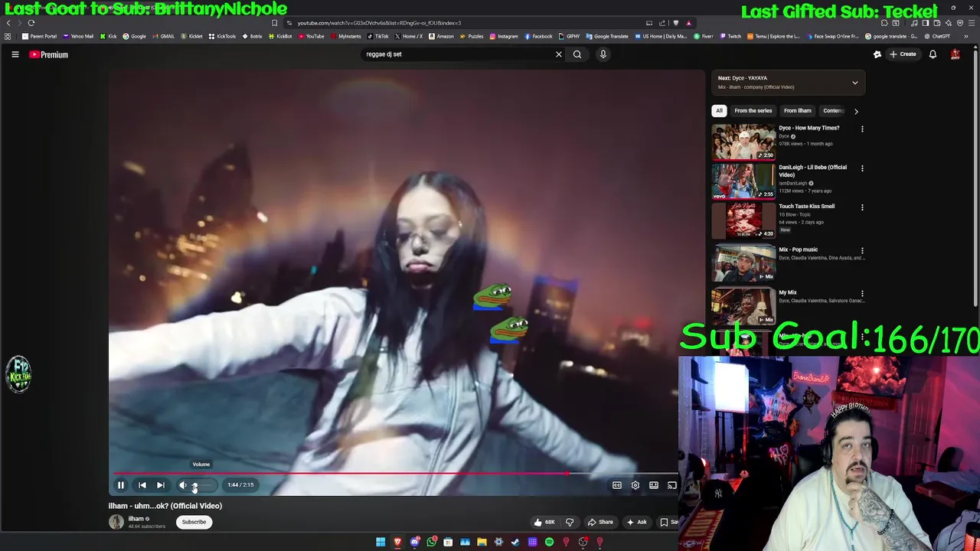The width and height of the screenshot is (980, 551).
Task: Open options for DaniLeigh - Lil Bebe
Action: [x=862, y=168]
